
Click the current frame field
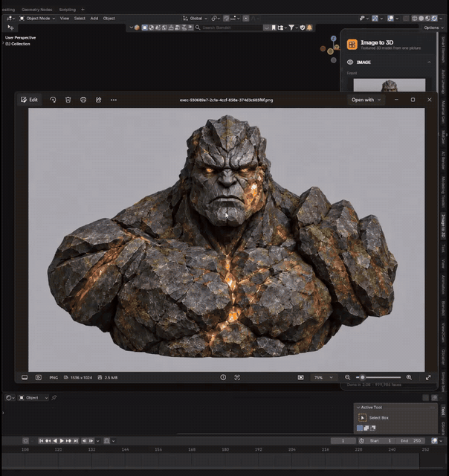(343, 441)
